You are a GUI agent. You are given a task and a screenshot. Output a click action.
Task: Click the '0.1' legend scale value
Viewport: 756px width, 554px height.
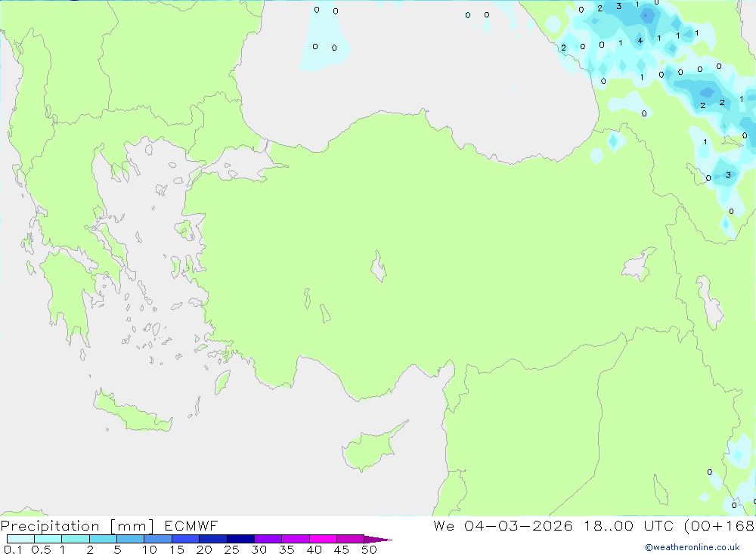point(13,549)
